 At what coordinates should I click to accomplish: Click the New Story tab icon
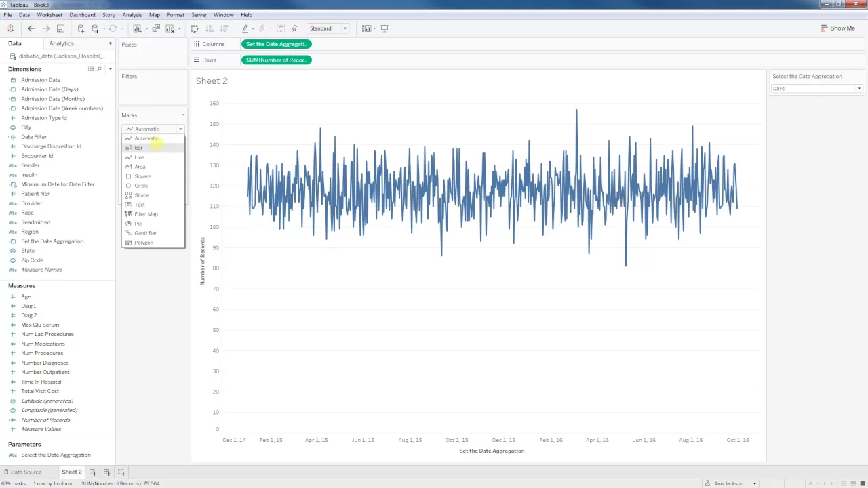pyautogui.click(x=121, y=472)
